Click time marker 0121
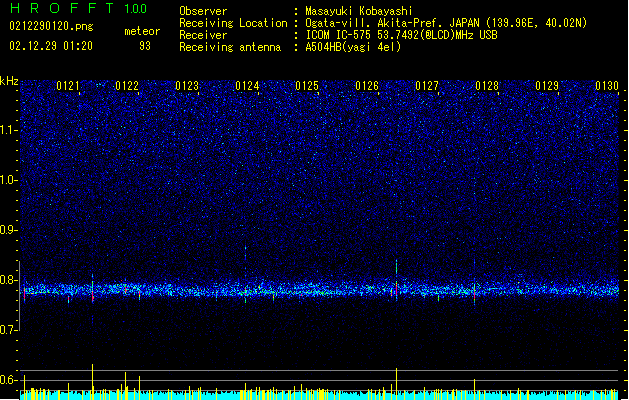 [x=68, y=86]
